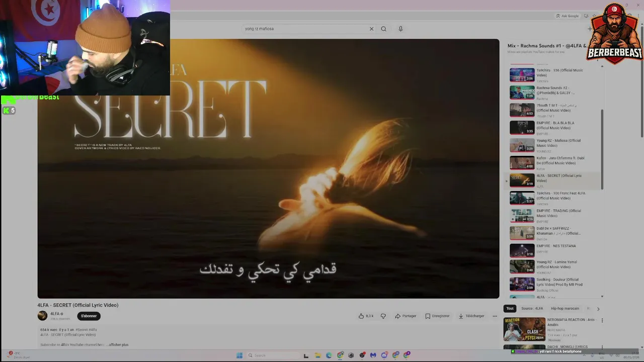Screen dimensions: 644x362
Task: Open Malwarebytes from the taskbar
Action: tap(373, 355)
